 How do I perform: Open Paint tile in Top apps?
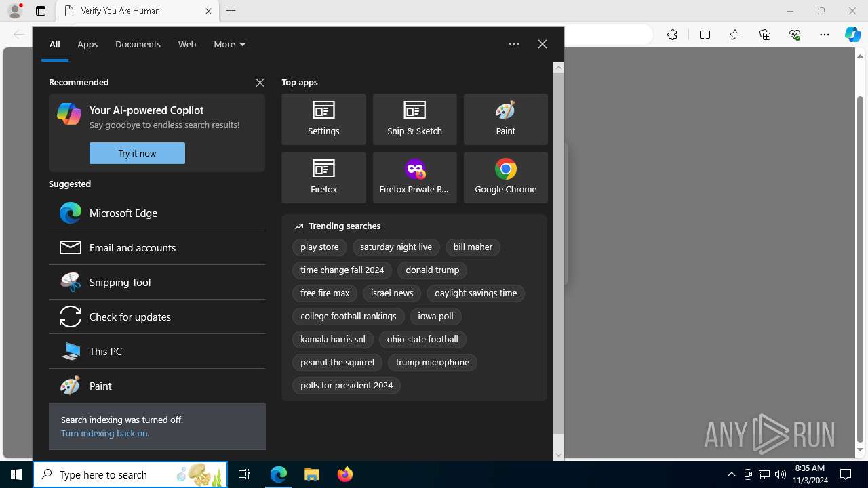click(505, 119)
